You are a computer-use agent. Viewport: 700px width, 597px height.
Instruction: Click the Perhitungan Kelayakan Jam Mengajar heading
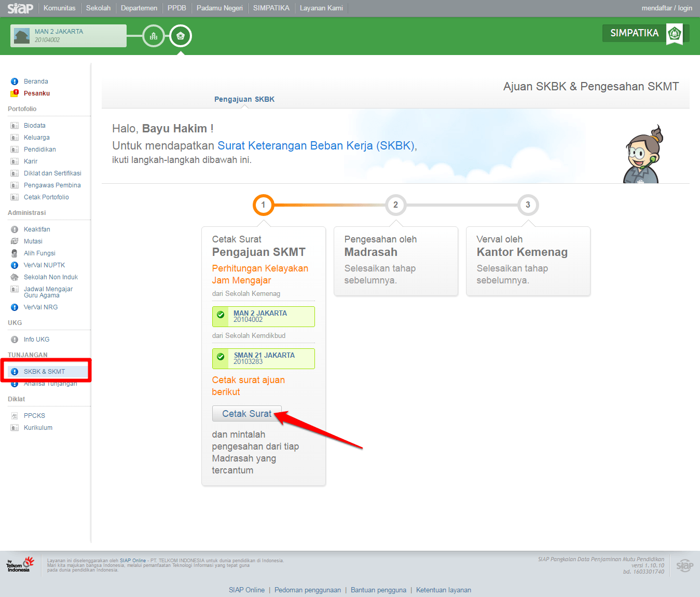click(x=260, y=274)
